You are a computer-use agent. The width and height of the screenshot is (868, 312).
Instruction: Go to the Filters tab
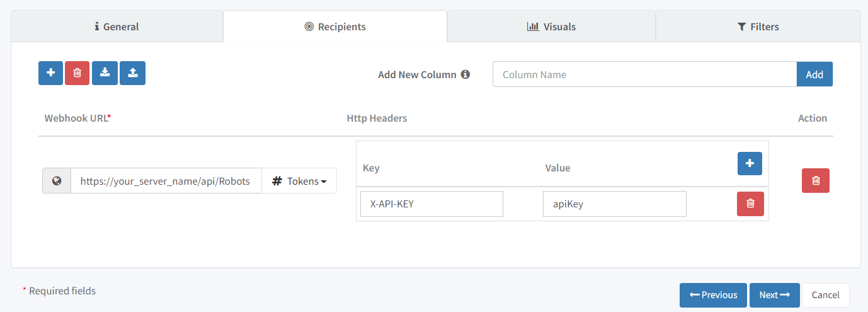(x=758, y=26)
